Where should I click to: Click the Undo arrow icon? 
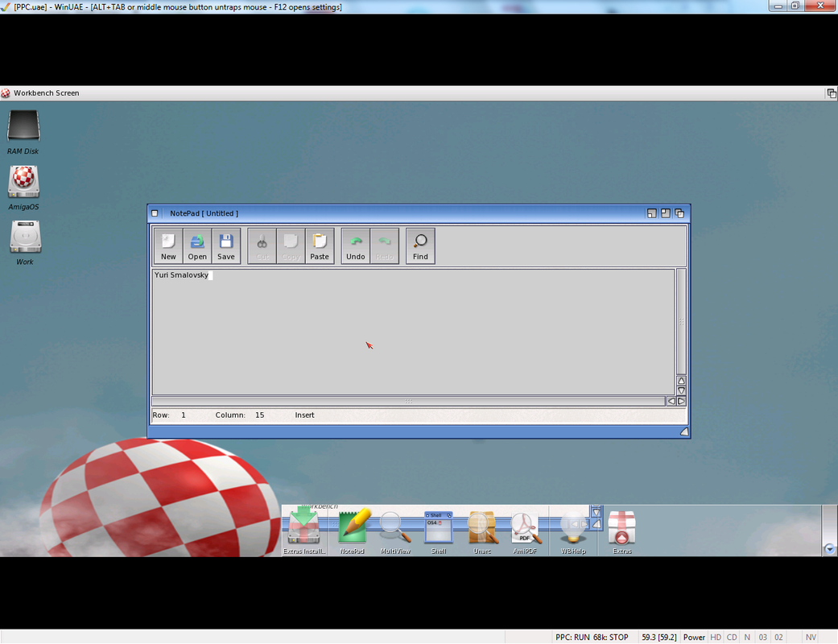(x=355, y=246)
